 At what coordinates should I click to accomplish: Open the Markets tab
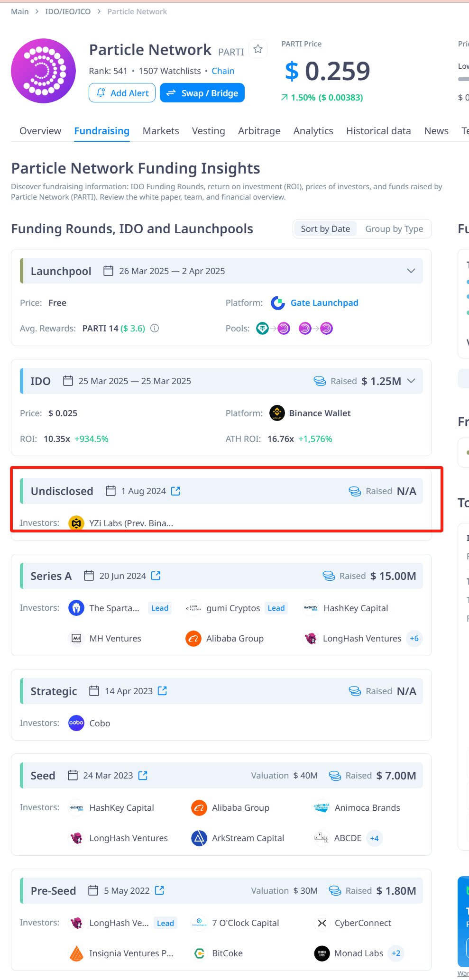click(161, 131)
